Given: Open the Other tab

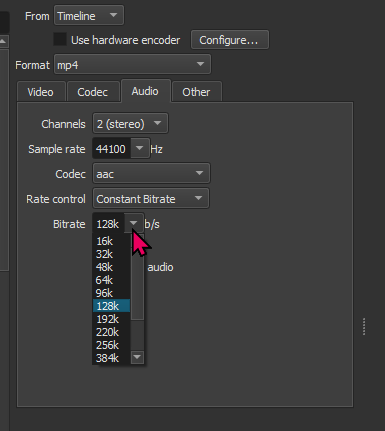Looking at the screenshot, I should [196, 92].
